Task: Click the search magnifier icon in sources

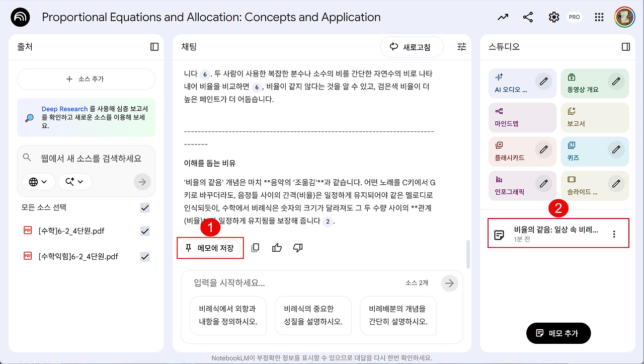Action: coord(27,158)
